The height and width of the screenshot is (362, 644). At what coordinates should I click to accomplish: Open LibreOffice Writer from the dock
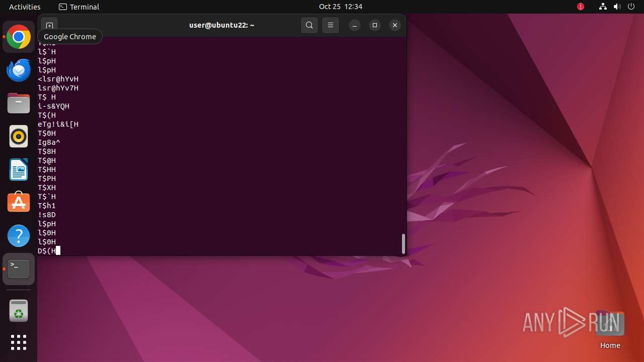19,169
